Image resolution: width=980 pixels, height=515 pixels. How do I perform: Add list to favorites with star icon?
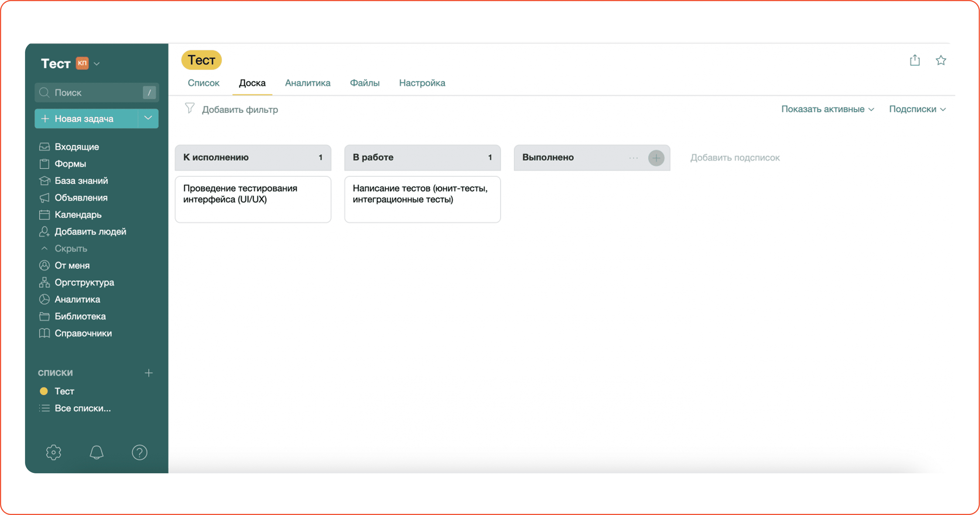click(x=941, y=60)
